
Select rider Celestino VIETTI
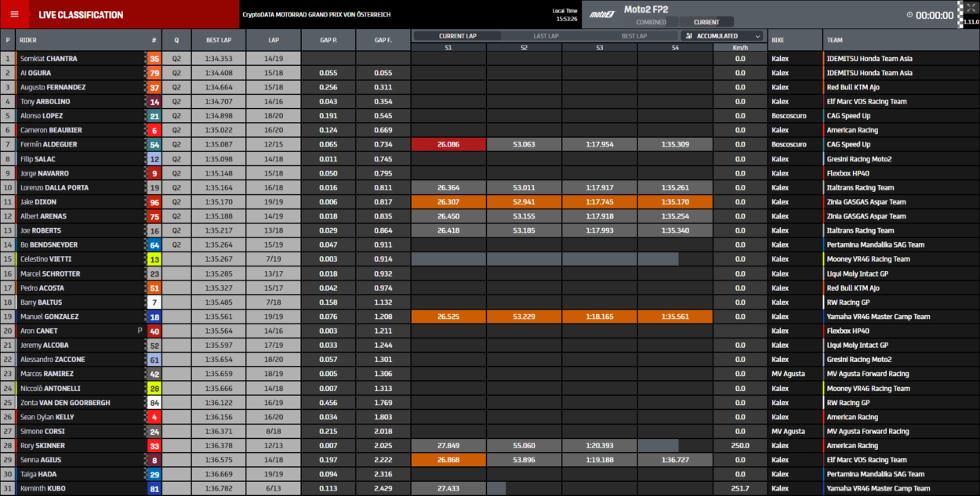pos(47,259)
